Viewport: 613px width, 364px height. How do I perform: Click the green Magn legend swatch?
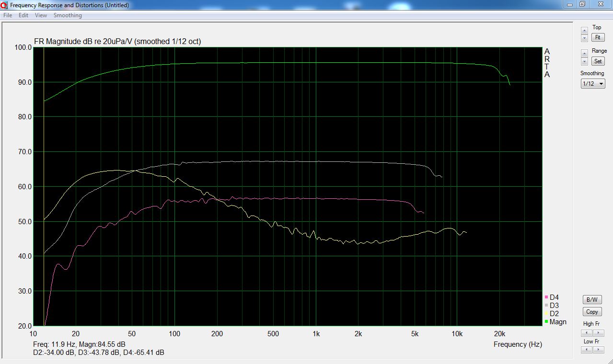tap(546, 322)
